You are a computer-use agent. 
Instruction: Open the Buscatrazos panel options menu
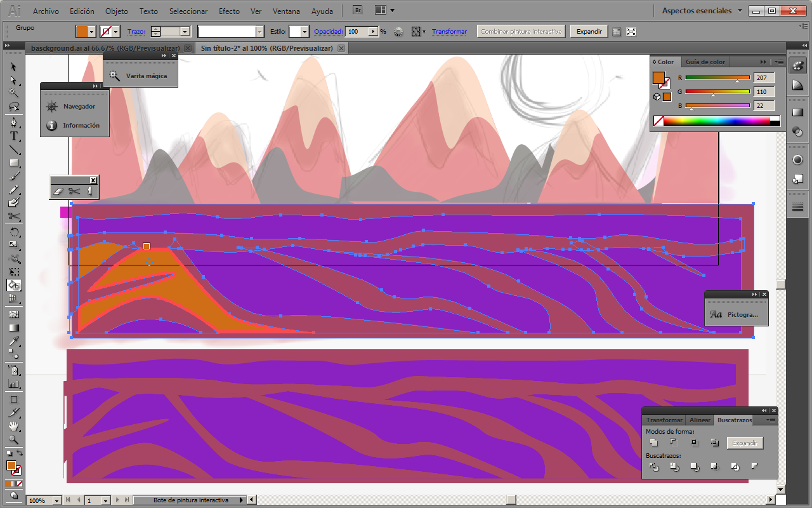point(771,420)
